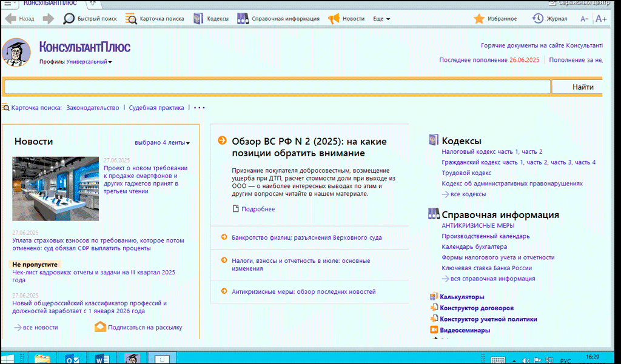Open Избранное star icon
The image size is (621, 364).
point(479,19)
